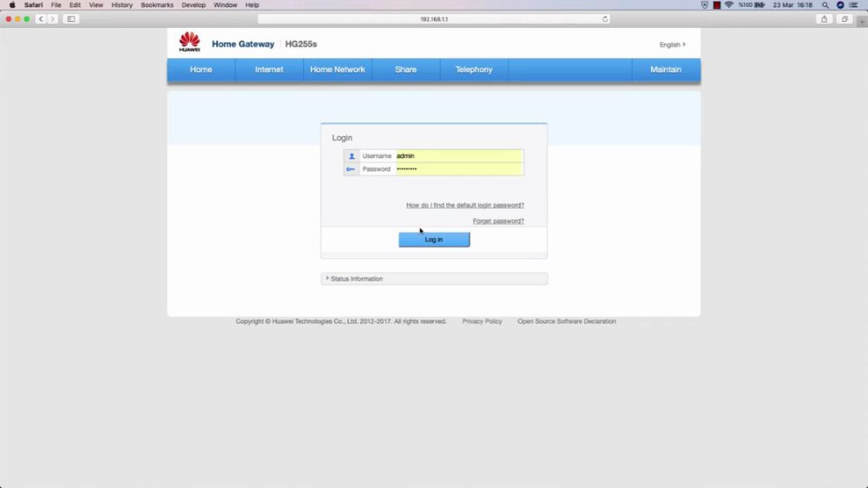Click the Huawei logo
The height and width of the screenshot is (488, 868).
point(189,42)
